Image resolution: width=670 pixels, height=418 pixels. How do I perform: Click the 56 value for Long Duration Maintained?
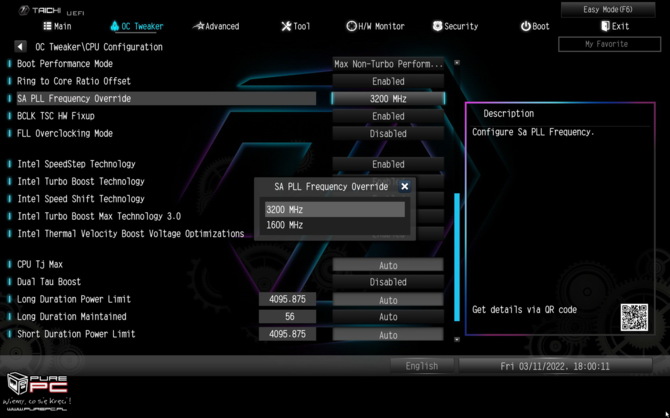pyautogui.click(x=287, y=317)
